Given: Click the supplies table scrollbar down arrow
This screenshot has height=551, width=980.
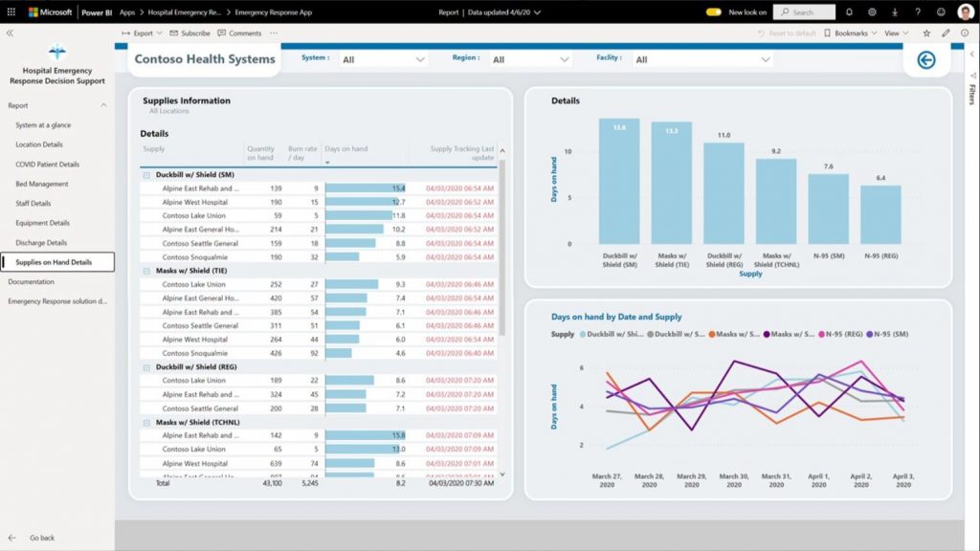Looking at the screenshot, I should click(x=501, y=474).
